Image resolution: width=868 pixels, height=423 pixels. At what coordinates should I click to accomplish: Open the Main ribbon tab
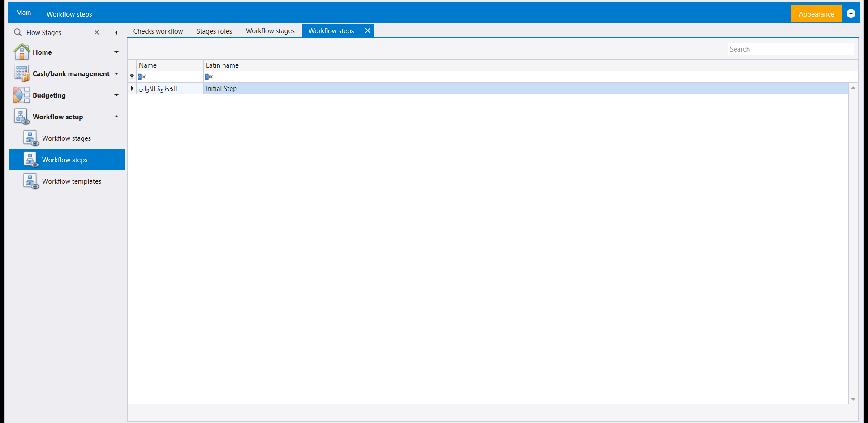(x=24, y=13)
